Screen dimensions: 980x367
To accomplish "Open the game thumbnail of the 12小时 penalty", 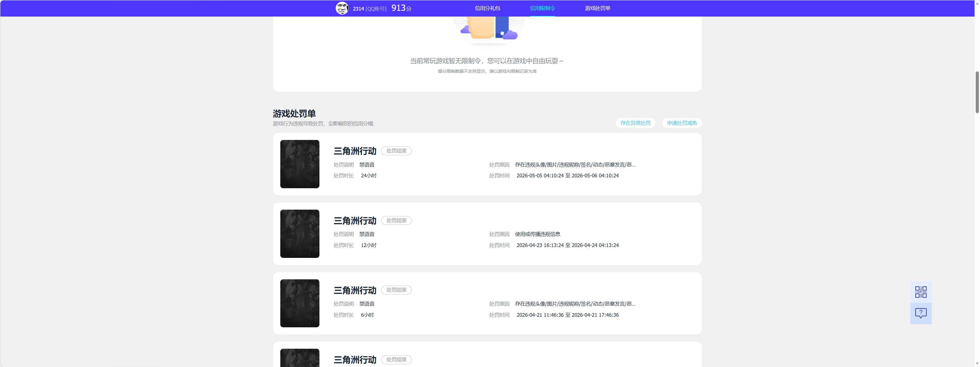I will (x=300, y=234).
